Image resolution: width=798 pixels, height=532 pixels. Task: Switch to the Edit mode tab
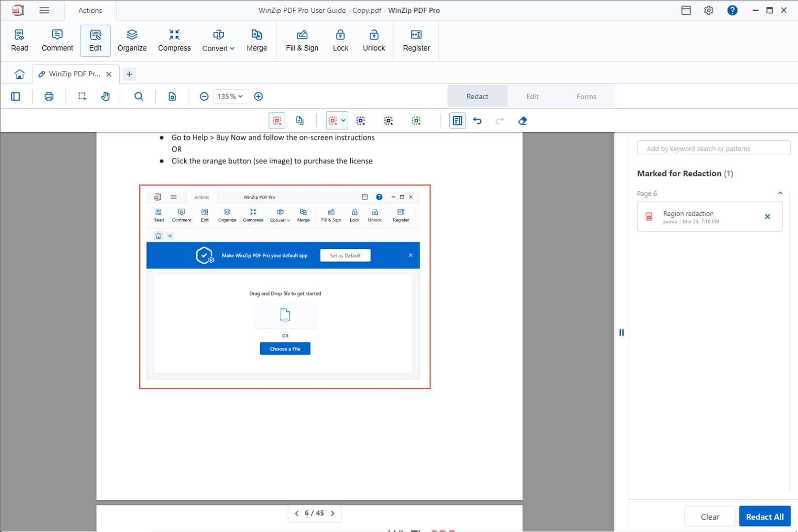[x=532, y=97]
